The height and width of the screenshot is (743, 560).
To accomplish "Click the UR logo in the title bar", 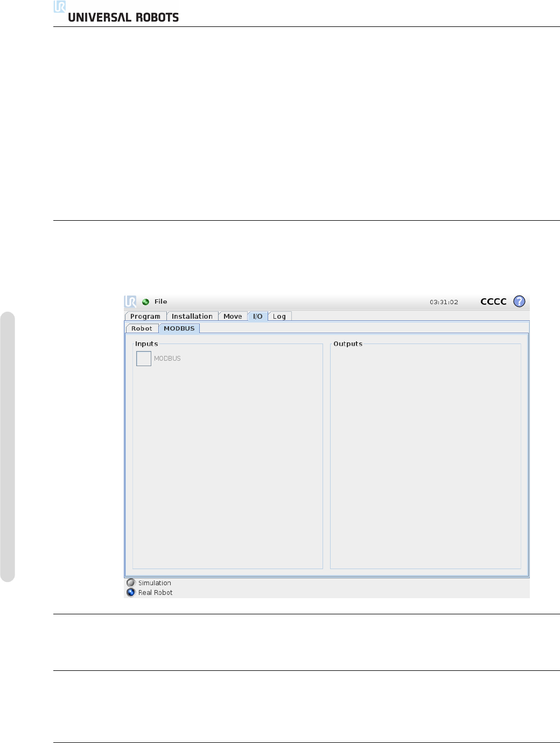I will pyautogui.click(x=130, y=302).
